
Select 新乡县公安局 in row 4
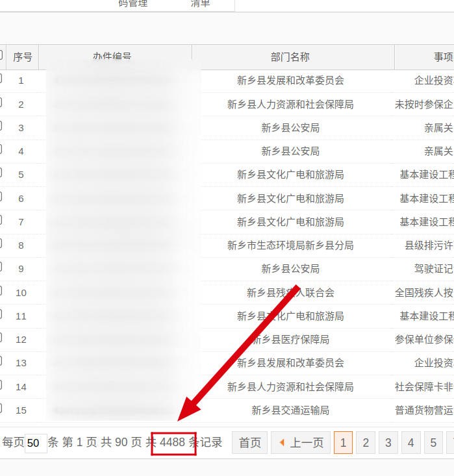[x=290, y=151]
